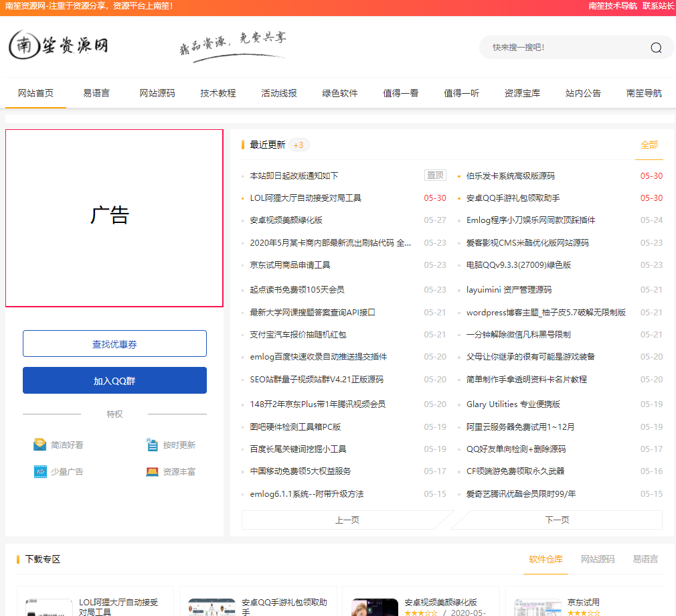Open the 技术教程 navigation menu item
676x616 pixels.
(x=218, y=94)
